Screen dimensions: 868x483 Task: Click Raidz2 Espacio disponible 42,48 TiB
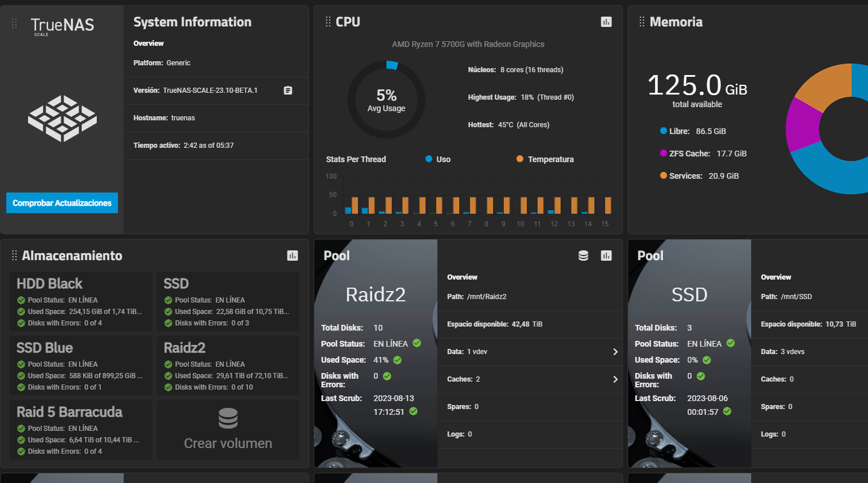coord(495,324)
